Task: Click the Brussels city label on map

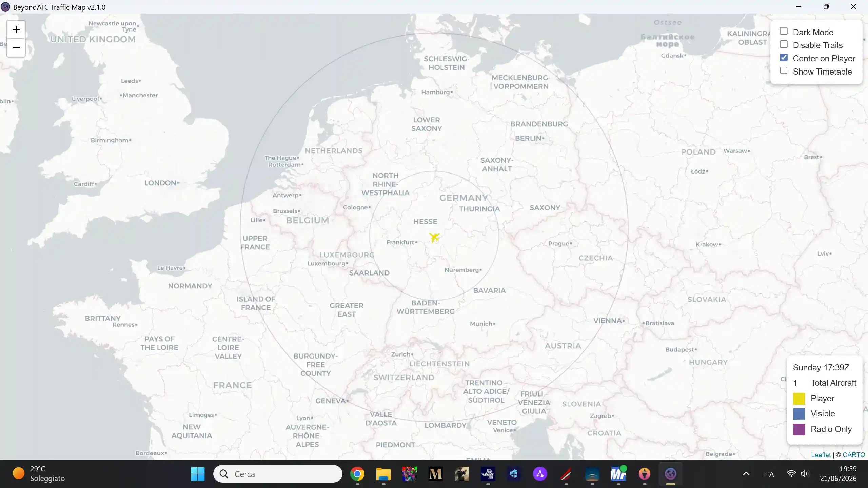Action: pos(285,211)
